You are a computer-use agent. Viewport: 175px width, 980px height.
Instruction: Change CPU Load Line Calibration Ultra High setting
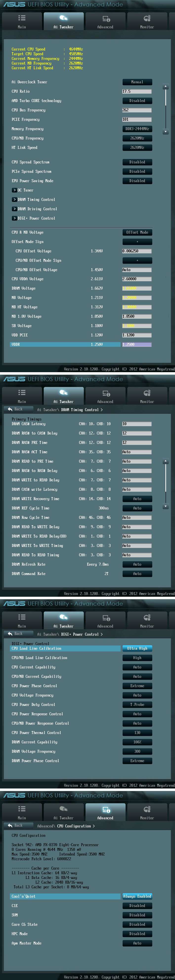pyautogui.click(x=137, y=648)
